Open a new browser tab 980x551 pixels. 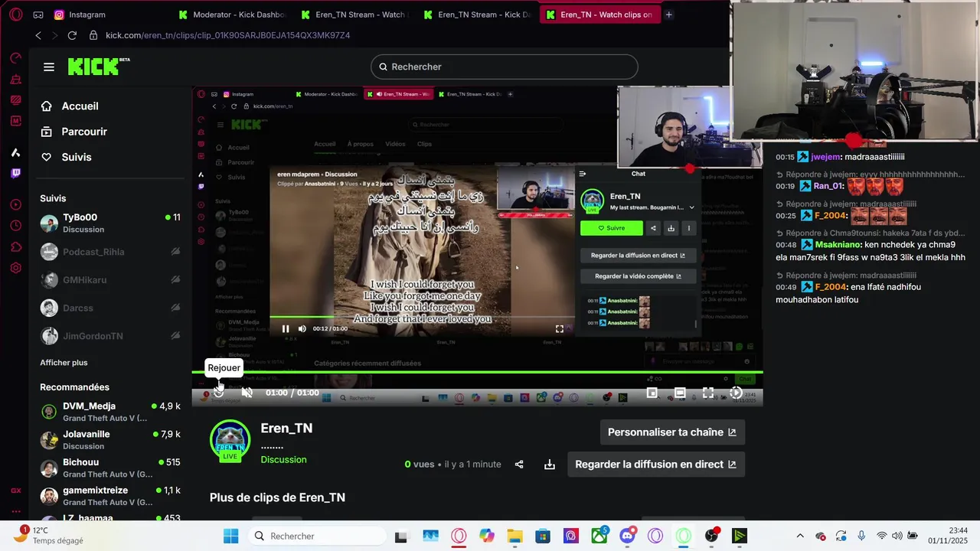tap(668, 15)
